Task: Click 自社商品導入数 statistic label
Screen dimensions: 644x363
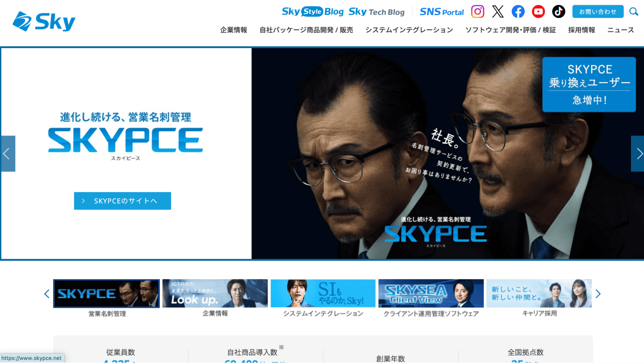Action: click(x=252, y=352)
